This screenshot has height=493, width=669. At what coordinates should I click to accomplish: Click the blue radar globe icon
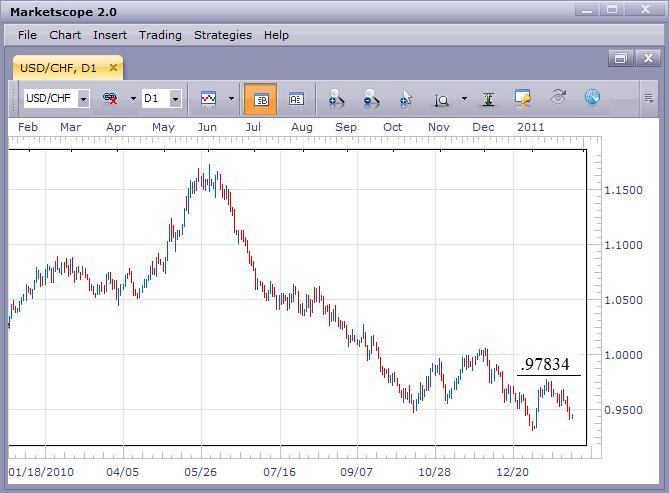(x=592, y=97)
